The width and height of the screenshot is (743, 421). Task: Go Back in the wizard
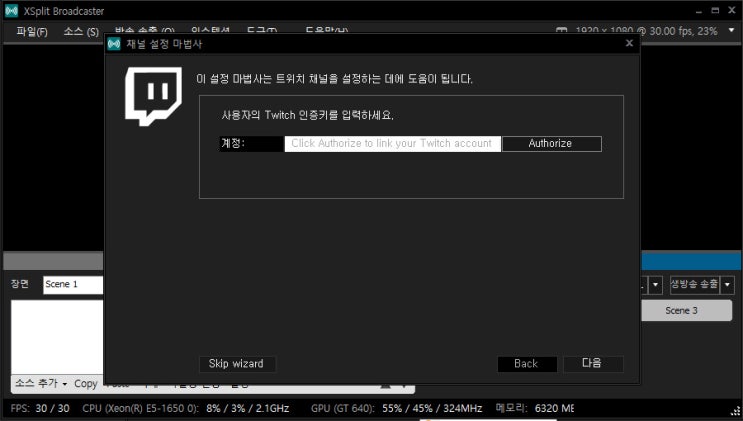coord(527,364)
